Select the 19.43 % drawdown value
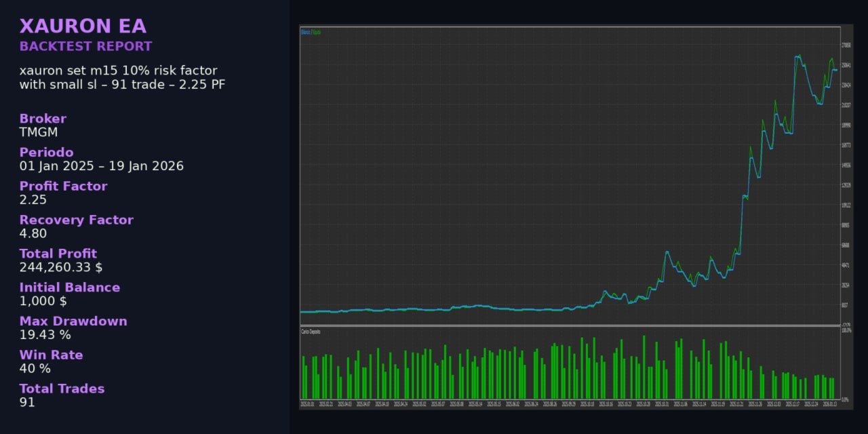Viewport: 868px width, 434px height. [x=45, y=335]
